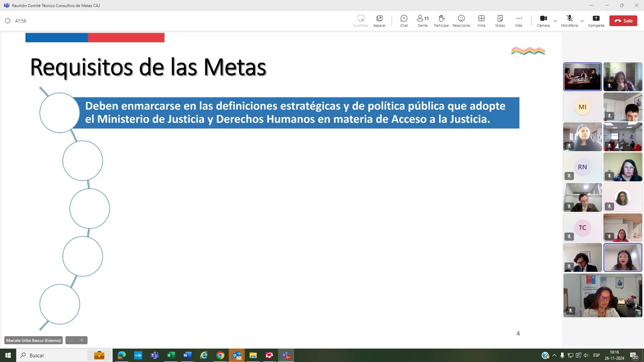Expand the camera options chevron
The width and height of the screenshot is (644, 362).
point(555,21)
